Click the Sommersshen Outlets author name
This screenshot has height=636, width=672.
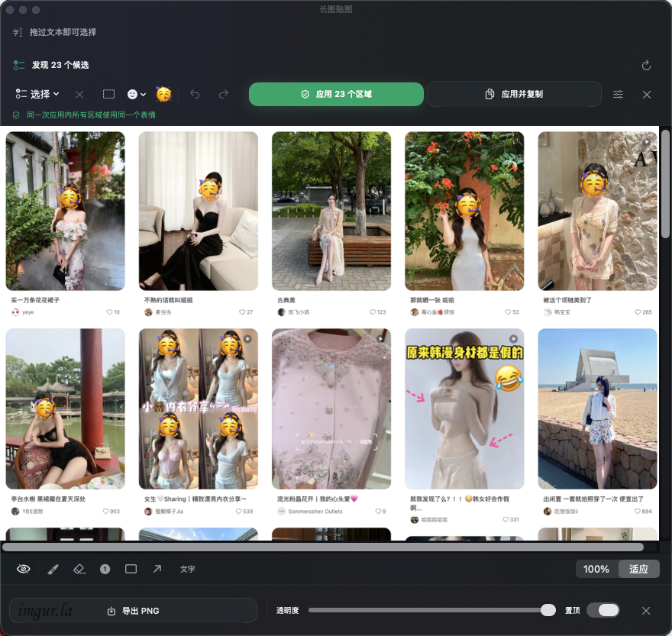pos(315,512)
